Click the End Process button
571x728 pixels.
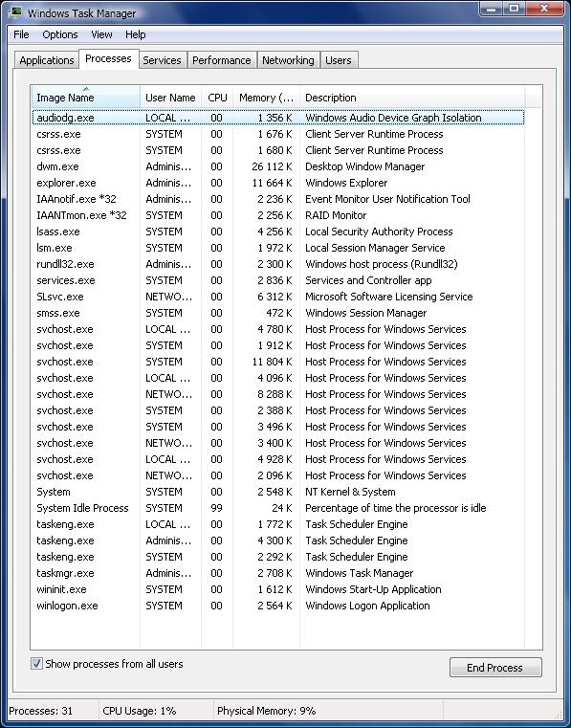coord(494,668)
